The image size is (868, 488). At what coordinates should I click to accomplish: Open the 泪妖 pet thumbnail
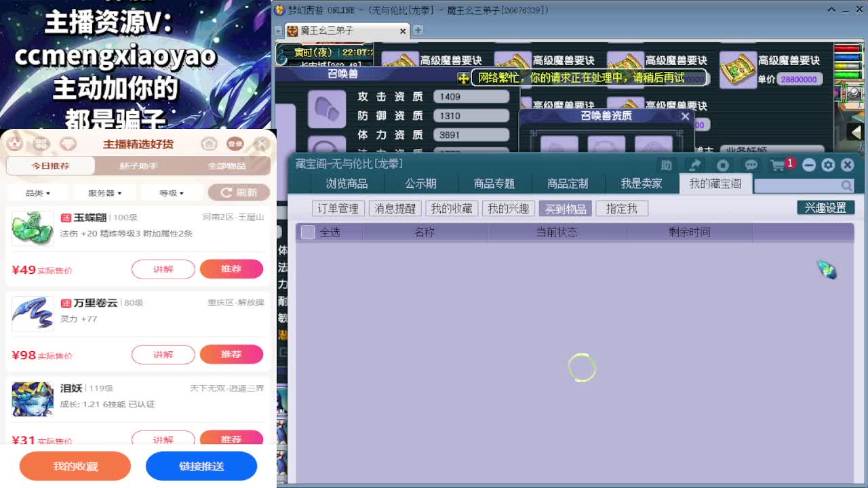[x=32, y=399]
